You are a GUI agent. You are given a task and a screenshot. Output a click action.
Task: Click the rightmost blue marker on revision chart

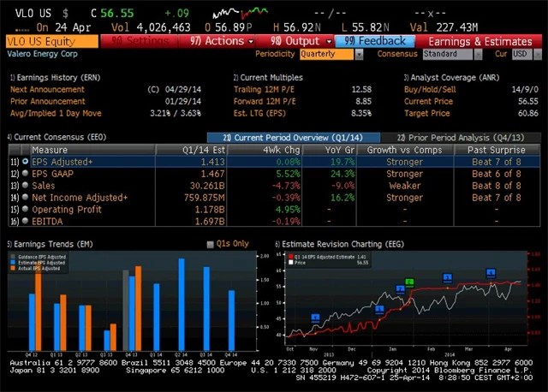(491, 273)
